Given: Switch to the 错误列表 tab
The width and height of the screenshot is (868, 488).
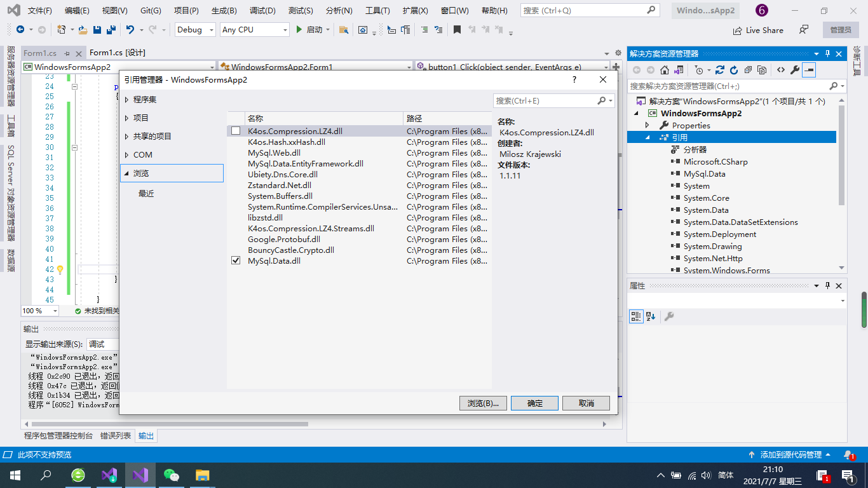Looking at the screenshot, I should click(116, 436).
